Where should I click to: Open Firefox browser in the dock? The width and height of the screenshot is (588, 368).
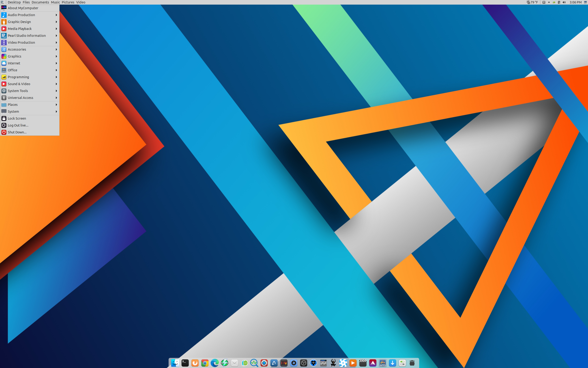tap(195, 363)
